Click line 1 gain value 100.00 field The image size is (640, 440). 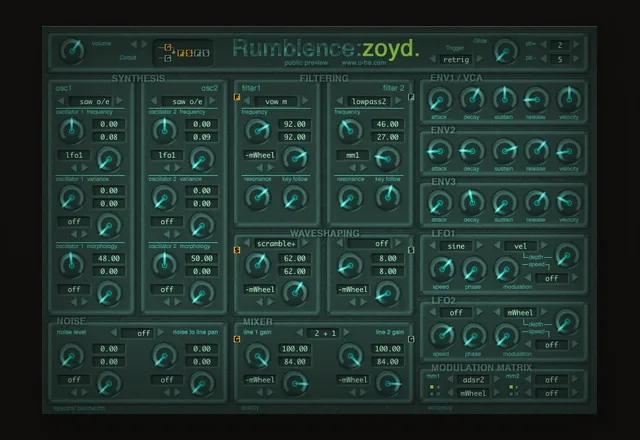click(x=294, y=349)
